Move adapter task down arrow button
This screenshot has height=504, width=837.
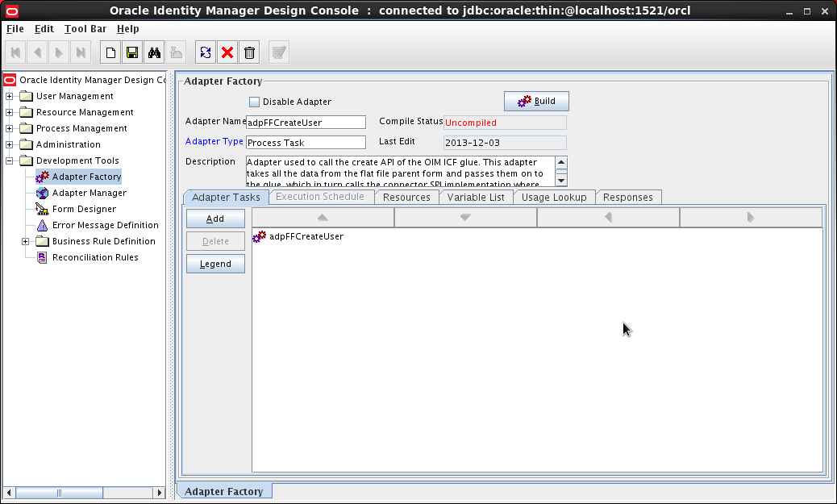[465, 217]
